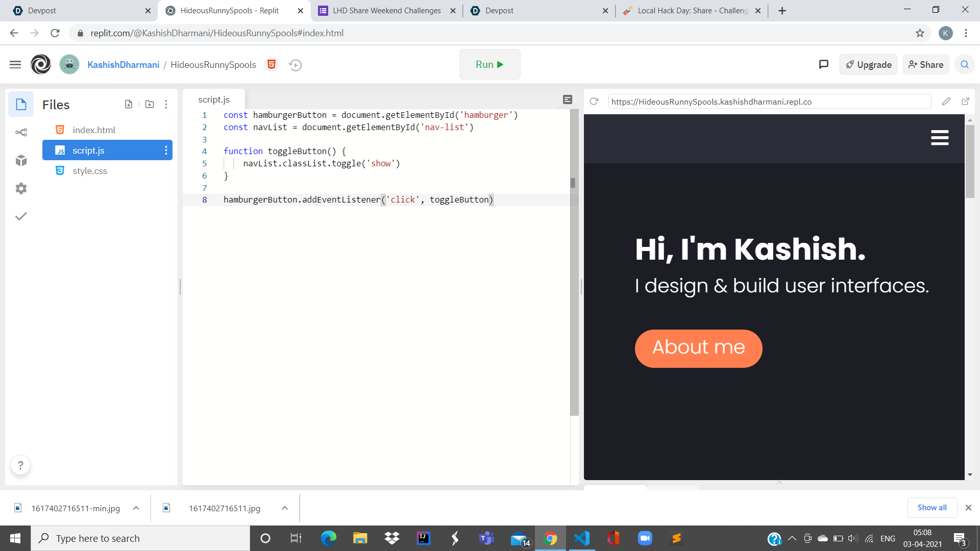Open the Files panel three-dot menu
The image size is (980, 551).
[x=166, y=104]
